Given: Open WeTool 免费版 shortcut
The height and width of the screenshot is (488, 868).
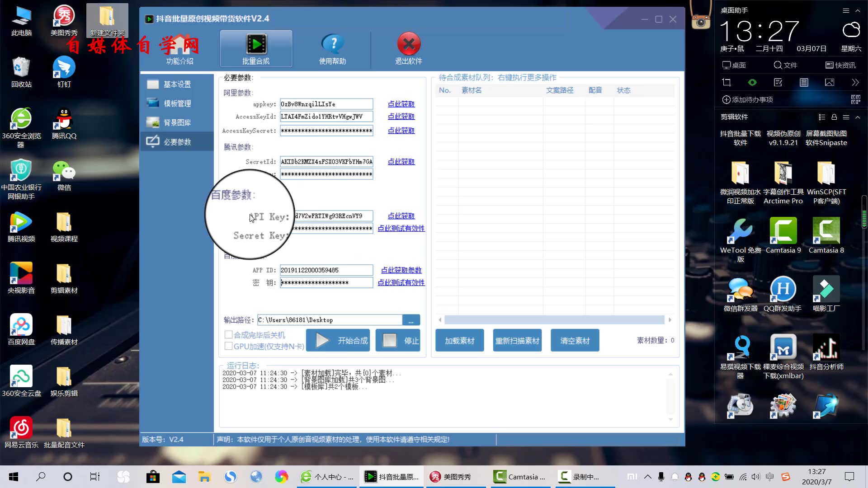Looking at the screenshot, I should [741, 239].
